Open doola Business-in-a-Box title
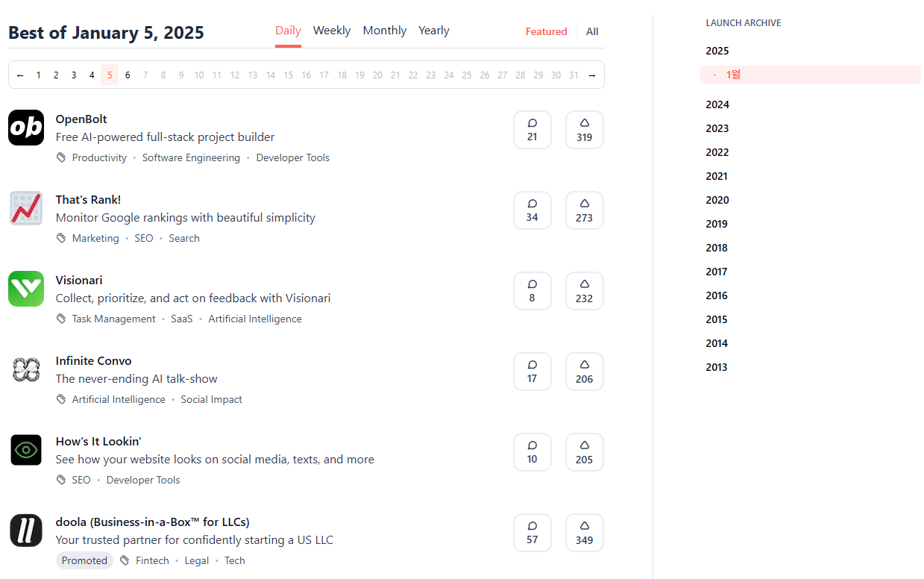The image size is (924, 579). tap(153, 522)
